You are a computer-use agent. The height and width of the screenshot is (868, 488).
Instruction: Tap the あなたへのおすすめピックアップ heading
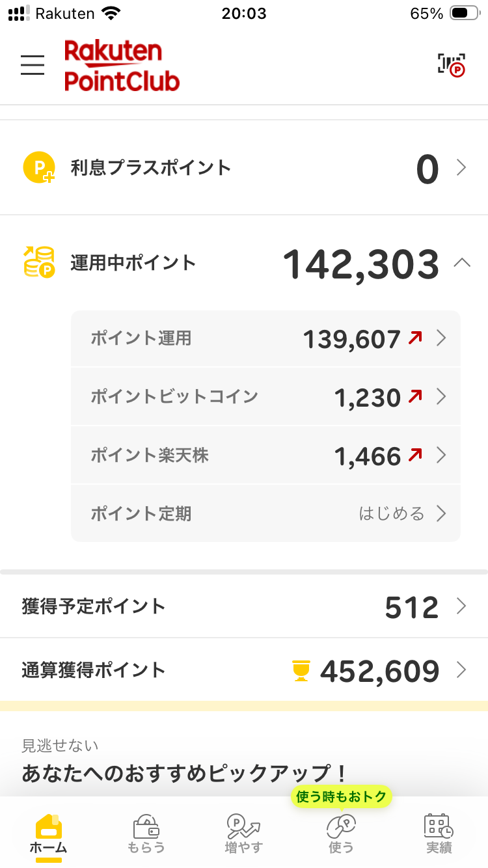185,773
